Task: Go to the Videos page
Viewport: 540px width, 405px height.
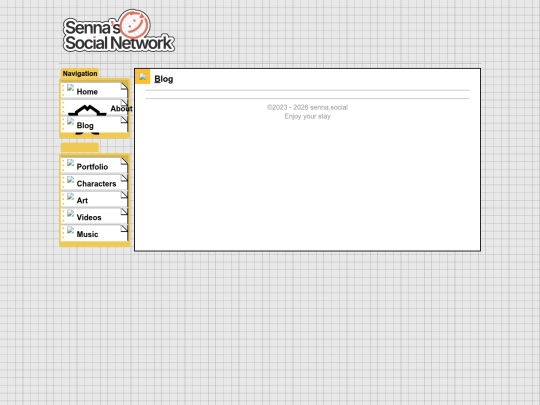Action: [x=94, y=217]
